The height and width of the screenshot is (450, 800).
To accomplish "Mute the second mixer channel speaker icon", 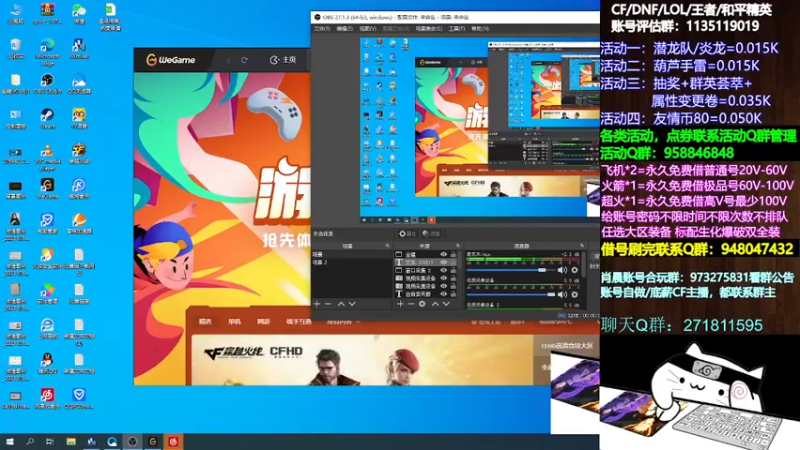I will 562,294.
